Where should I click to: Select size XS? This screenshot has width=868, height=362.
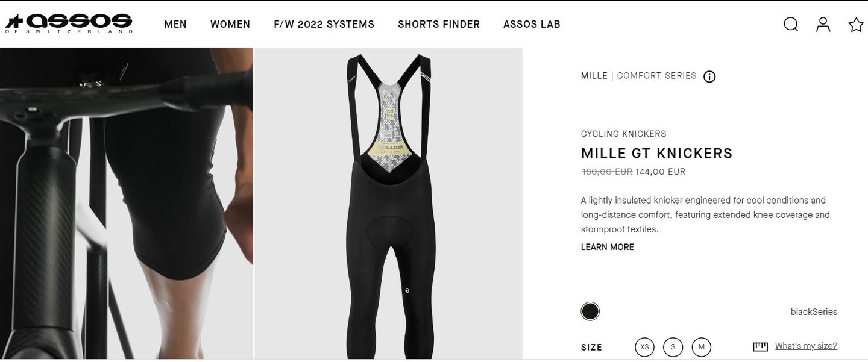(x=644, y=347)
